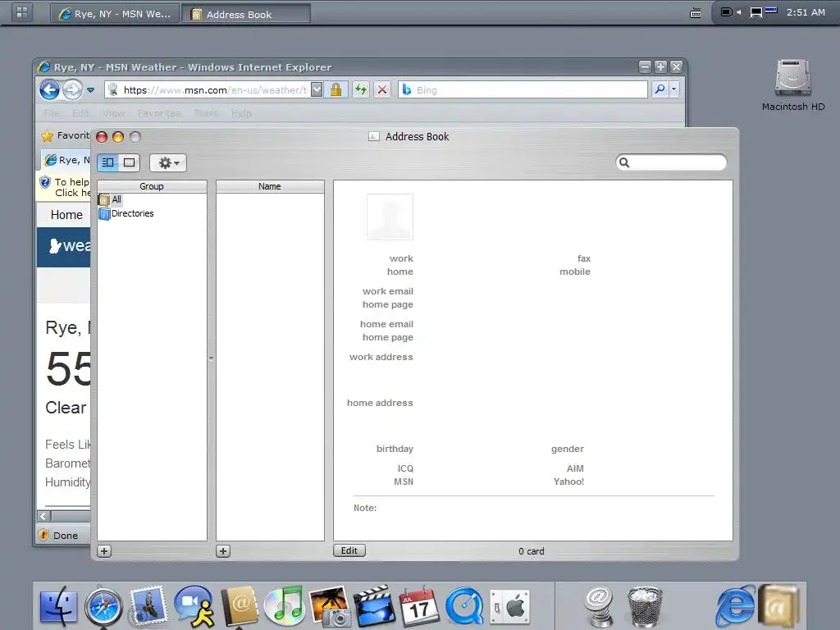Screen dimensions: 840x630
Task: Open the recent pages dropdown in Internet Explorer
Action: [x=90, y=90]
